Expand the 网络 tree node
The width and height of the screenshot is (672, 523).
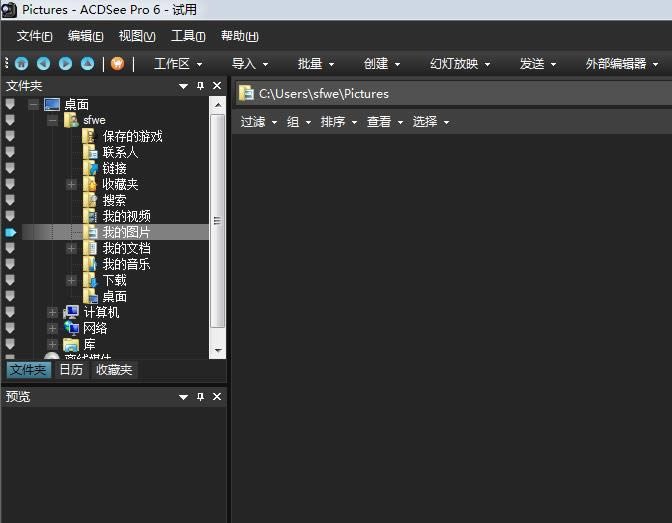(x=52, y=328)
